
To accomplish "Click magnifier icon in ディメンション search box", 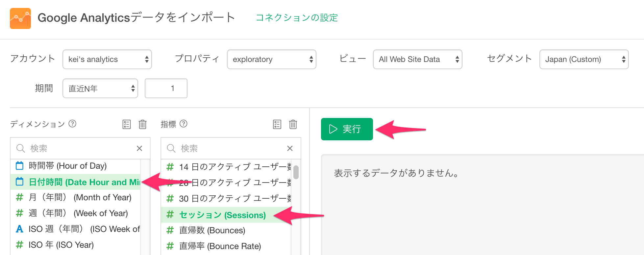I will click(21, 148).
